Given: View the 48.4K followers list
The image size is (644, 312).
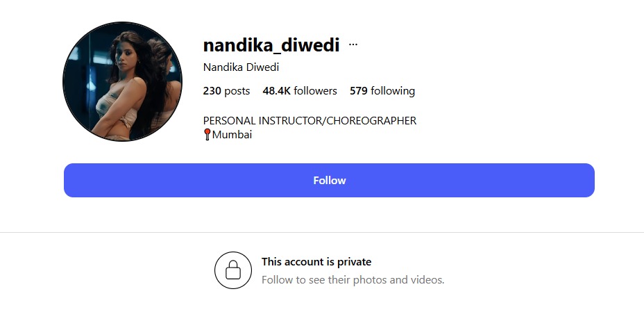Looking at the screenshot, I should point(300,91).
